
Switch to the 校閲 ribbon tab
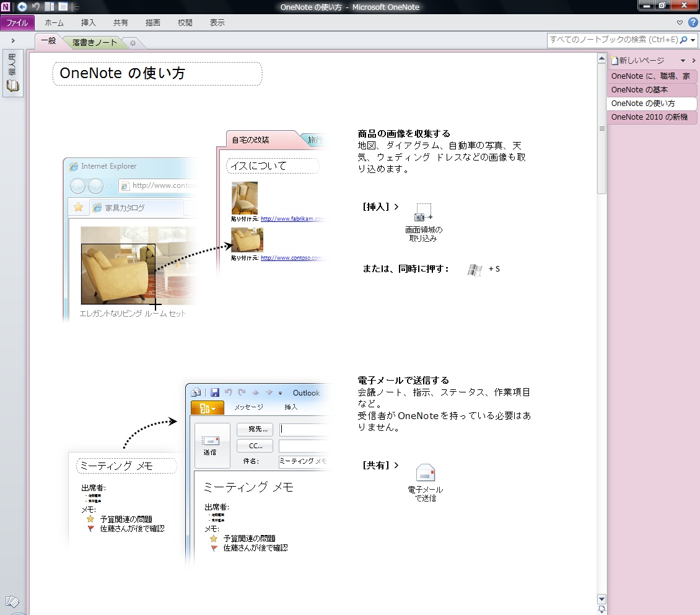point(185,23)
